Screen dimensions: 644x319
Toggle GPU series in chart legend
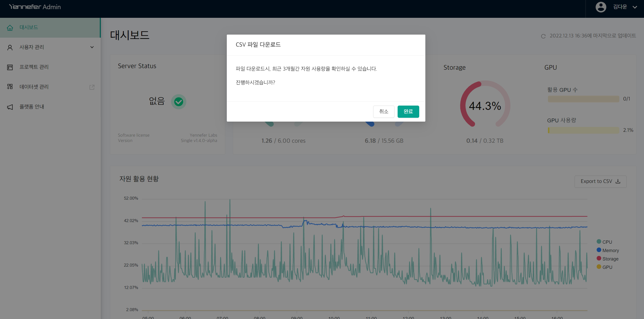pyautogui.click(x=604, y=267)
